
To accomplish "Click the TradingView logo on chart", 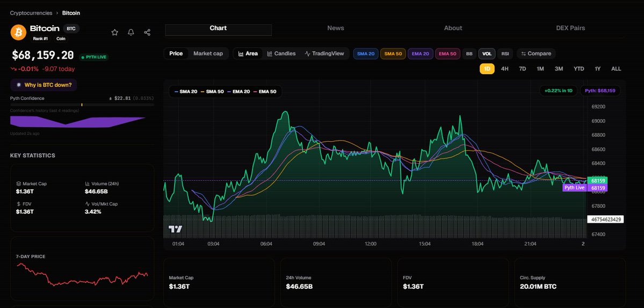I will click(175, 229).
